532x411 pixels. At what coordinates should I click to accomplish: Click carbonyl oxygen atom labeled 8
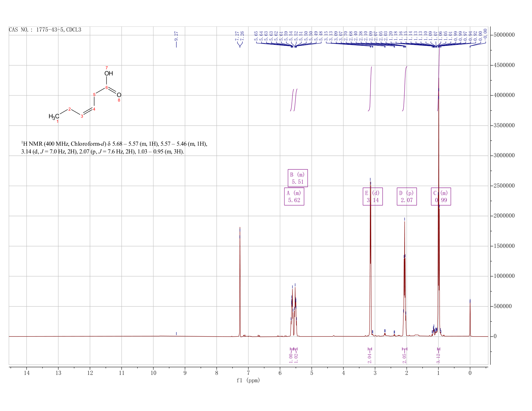tap(119, 95)
